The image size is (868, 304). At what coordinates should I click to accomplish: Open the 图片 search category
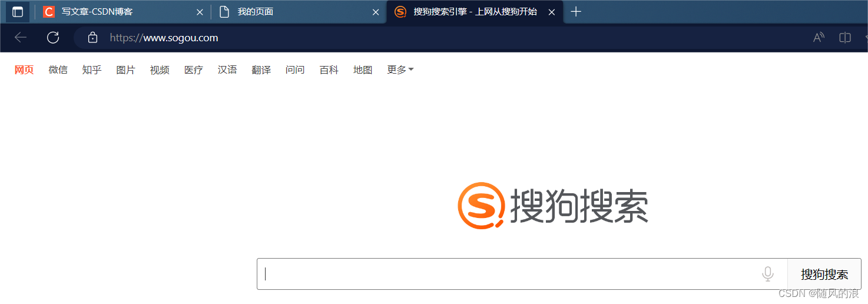125,70
